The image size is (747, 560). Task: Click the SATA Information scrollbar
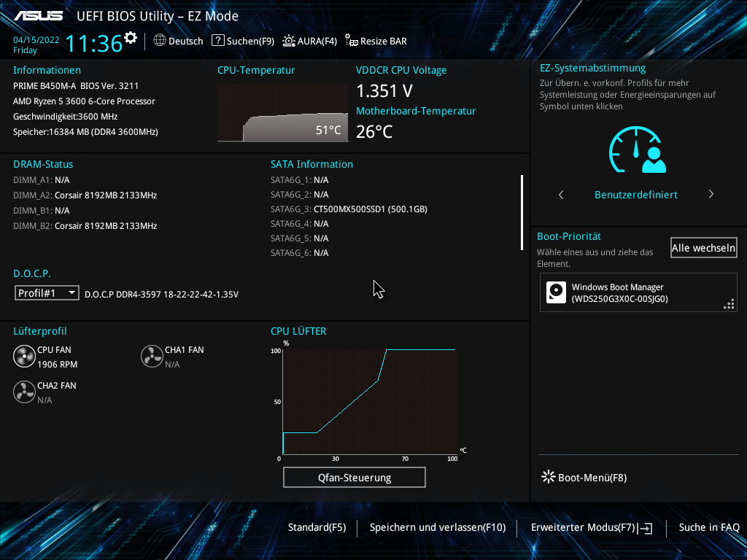pyautogui.click(x=522, y=212)
